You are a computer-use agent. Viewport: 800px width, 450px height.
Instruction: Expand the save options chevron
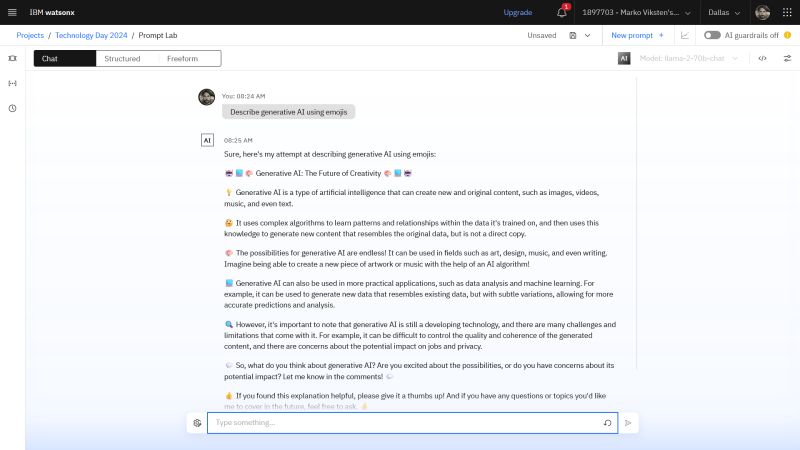587,35
